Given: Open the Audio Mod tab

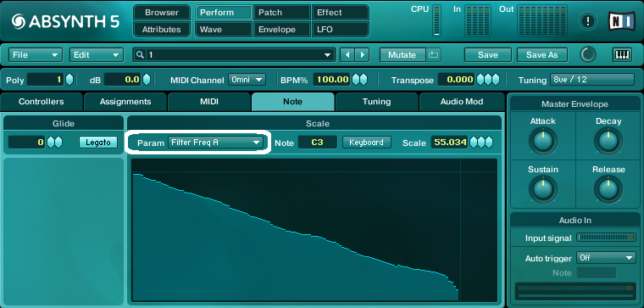Looking at the screenshot, I should [x=462, y=102].
